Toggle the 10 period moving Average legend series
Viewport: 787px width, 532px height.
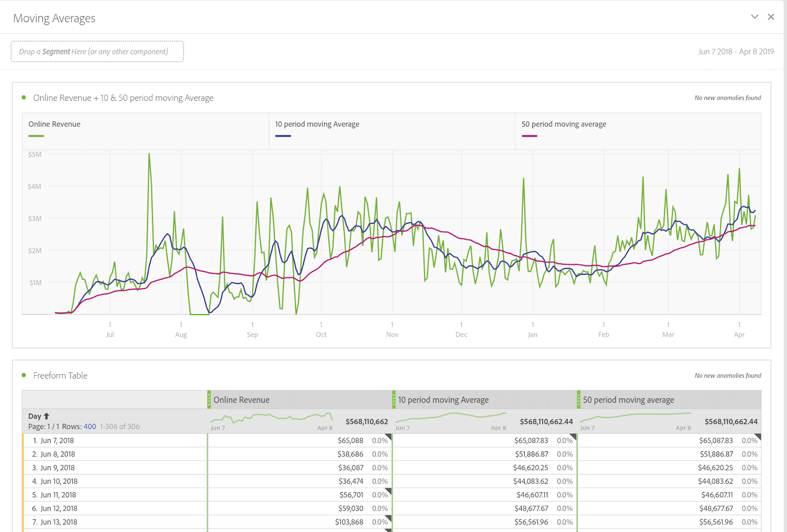click(392, 131)
